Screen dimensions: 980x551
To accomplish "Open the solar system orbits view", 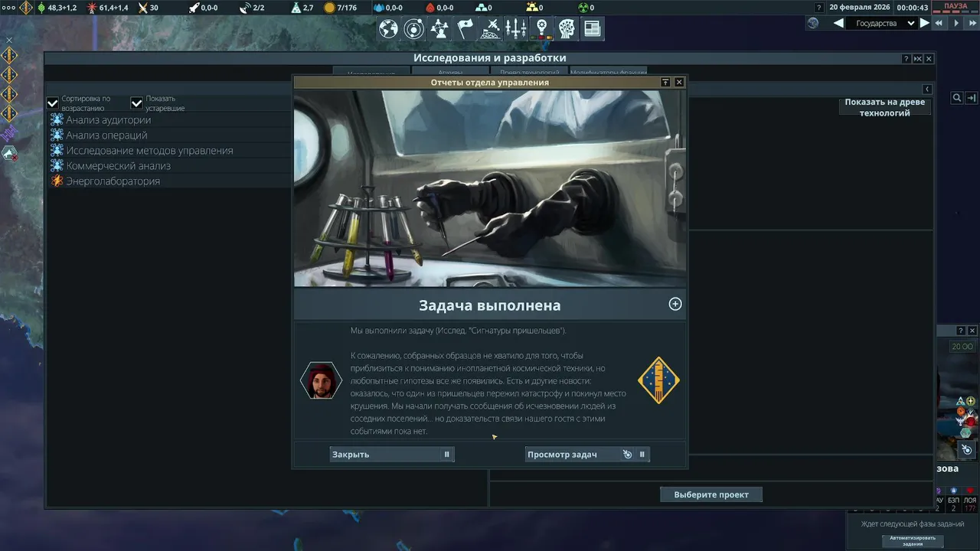I will [x=414, y=29].
